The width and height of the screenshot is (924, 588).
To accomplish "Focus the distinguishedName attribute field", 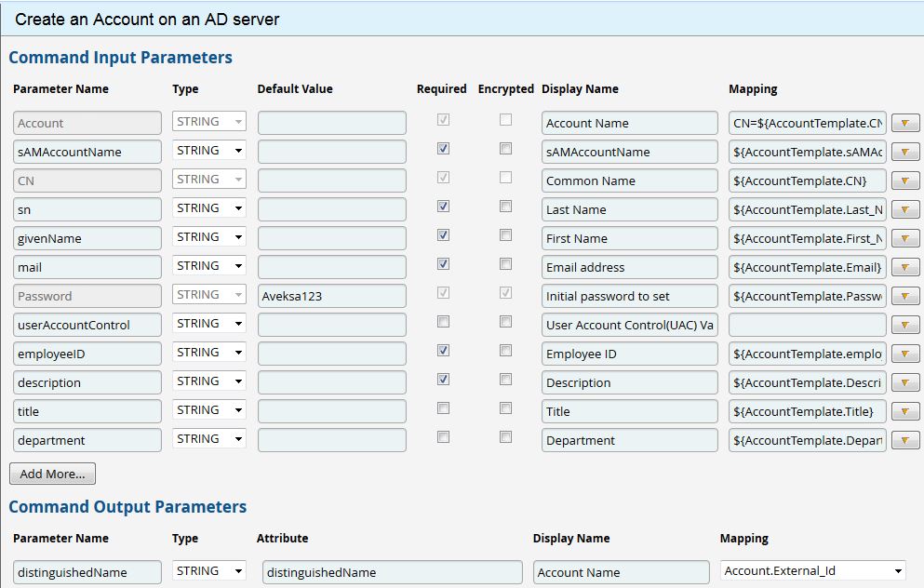I will point(392,573).
